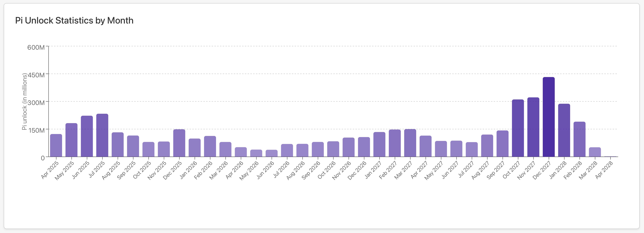Click the Mar 2028 bar

(x=595, y=152)
